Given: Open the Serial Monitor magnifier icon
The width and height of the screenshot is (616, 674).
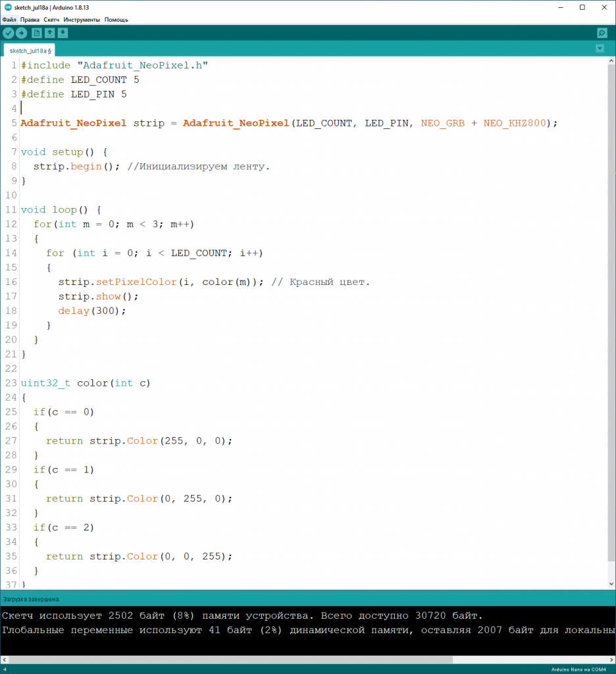Looking at the screenshot, I should (602, 33).
